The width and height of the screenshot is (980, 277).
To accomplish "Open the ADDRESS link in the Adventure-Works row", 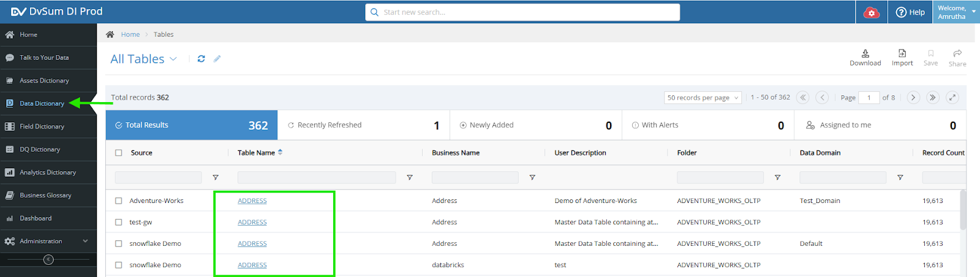I will pos(252,201).
